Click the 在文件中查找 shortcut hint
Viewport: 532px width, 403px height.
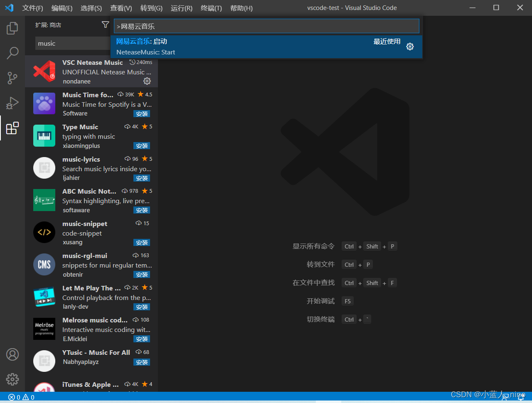(313, 283)
